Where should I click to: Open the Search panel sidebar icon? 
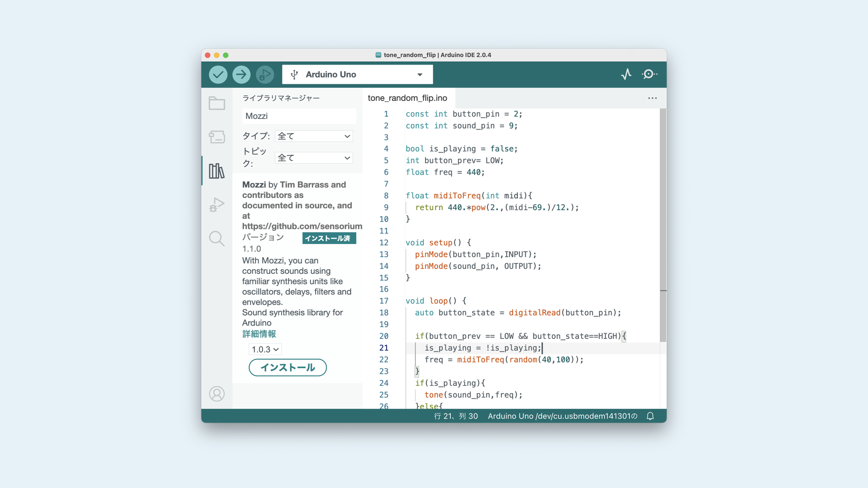click(x=217, y=238)
